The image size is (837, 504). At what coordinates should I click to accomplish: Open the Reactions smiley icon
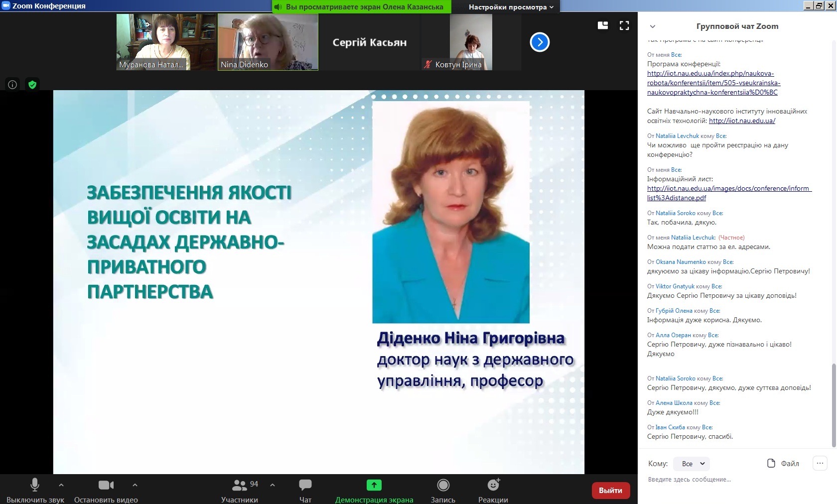coord(493,485)
